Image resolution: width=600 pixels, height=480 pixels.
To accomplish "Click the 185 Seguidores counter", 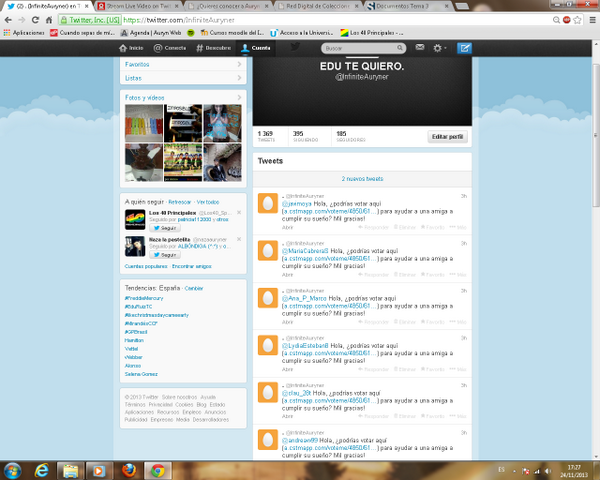I will (351, 136).
